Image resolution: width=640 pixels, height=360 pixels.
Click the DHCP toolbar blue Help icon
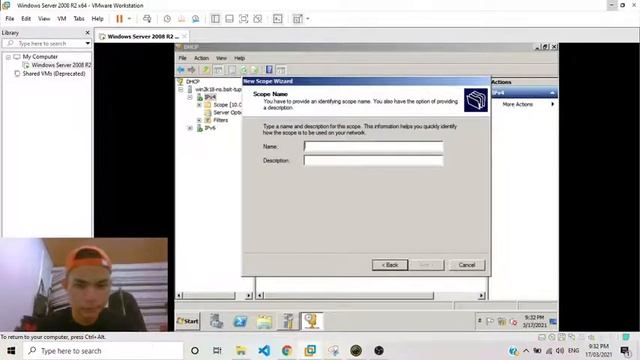(x=269, y=70)
